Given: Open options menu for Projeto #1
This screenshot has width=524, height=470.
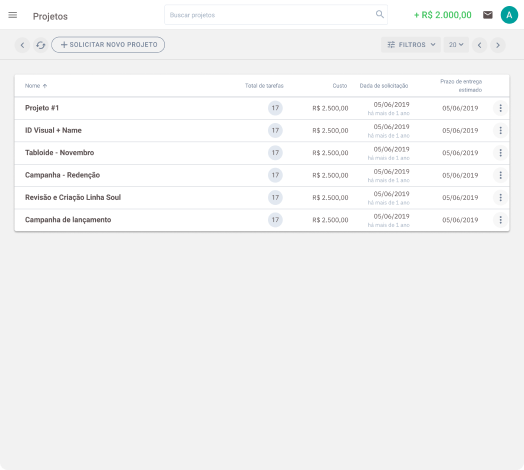Looking at the screenshot, I should pos(500,108).
